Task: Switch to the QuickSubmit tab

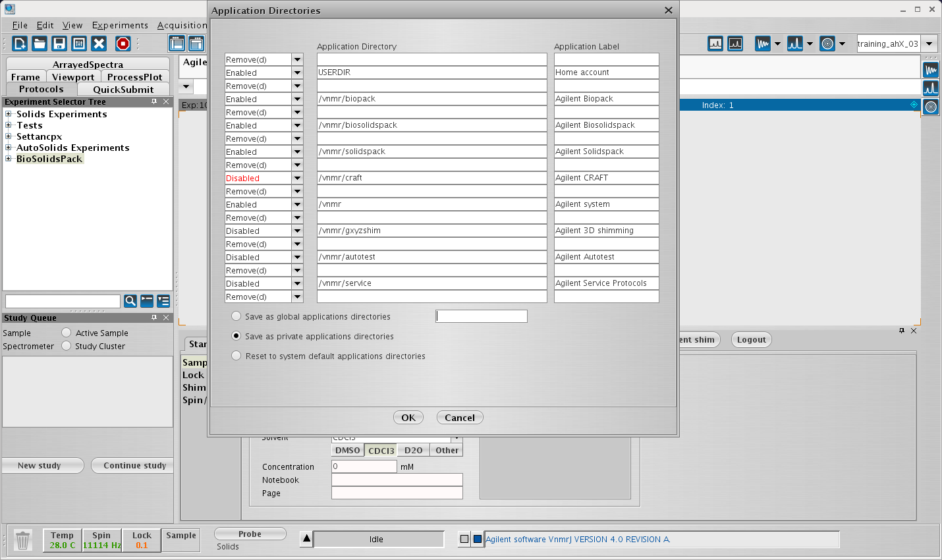Action: tap(123, 90)
